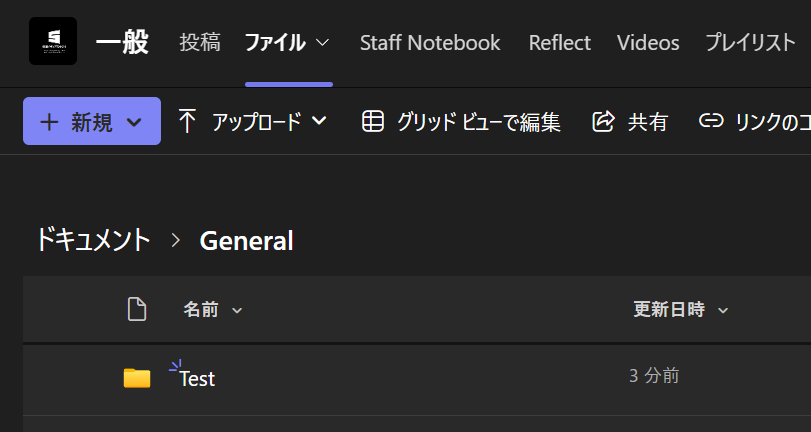Click the upload arrow icon

point(187,121)
